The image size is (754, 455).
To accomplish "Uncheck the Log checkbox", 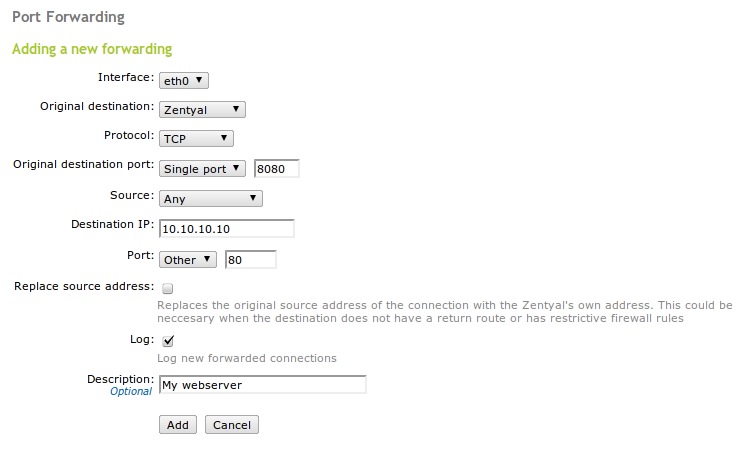I will (168, 341).
